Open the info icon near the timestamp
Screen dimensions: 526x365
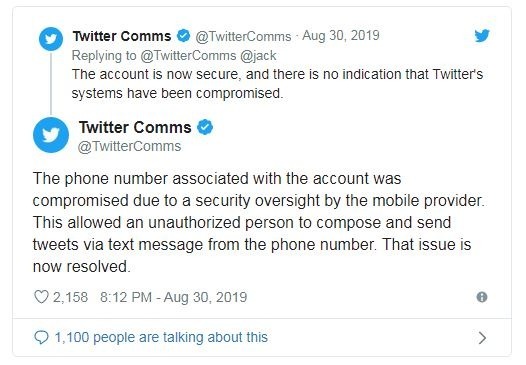482,297
